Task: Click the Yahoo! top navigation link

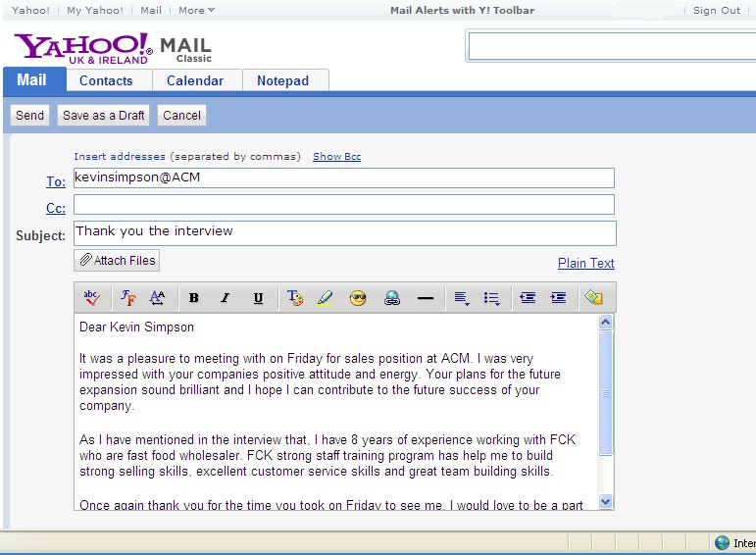Action: tap(30, 10)
